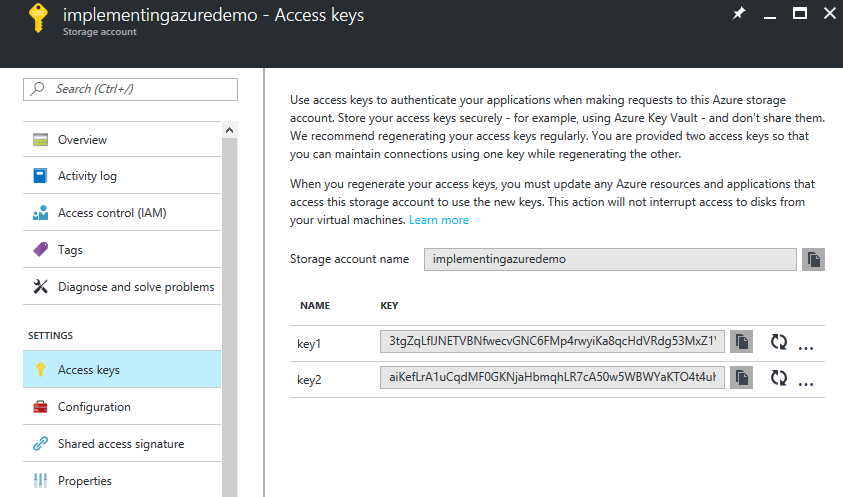Click the copy icon for key1
Image resolution: width=843 pixels, height=497 pixels.
pos(741,342)
